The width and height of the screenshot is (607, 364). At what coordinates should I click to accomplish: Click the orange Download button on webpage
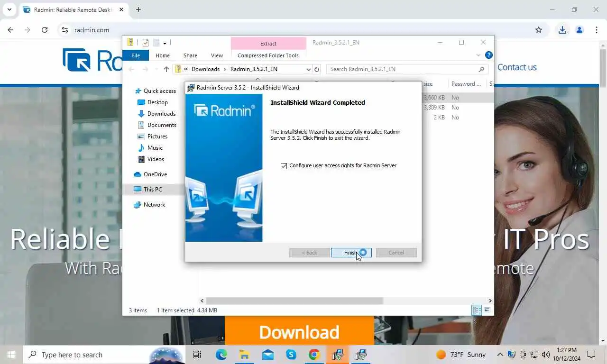click(299, 332)
